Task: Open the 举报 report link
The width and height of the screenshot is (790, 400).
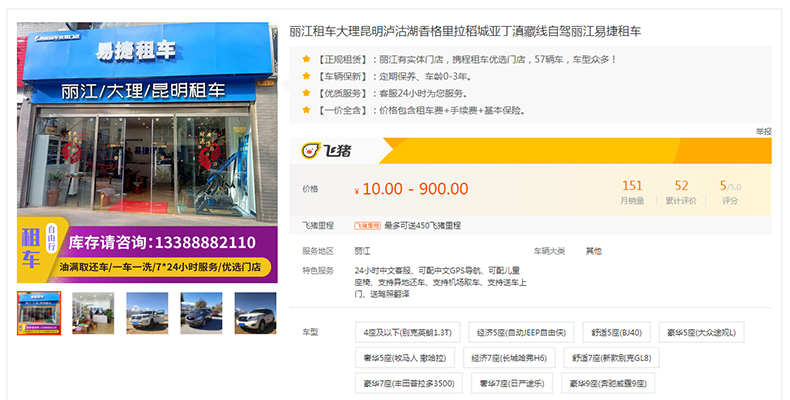Action: [x=763, y=131]
